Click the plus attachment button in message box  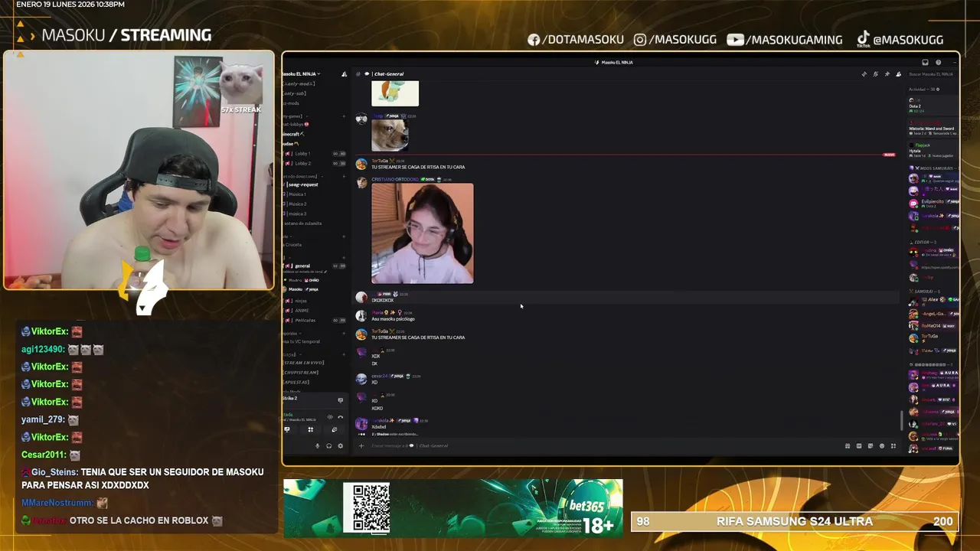click(x=361, y=445)
